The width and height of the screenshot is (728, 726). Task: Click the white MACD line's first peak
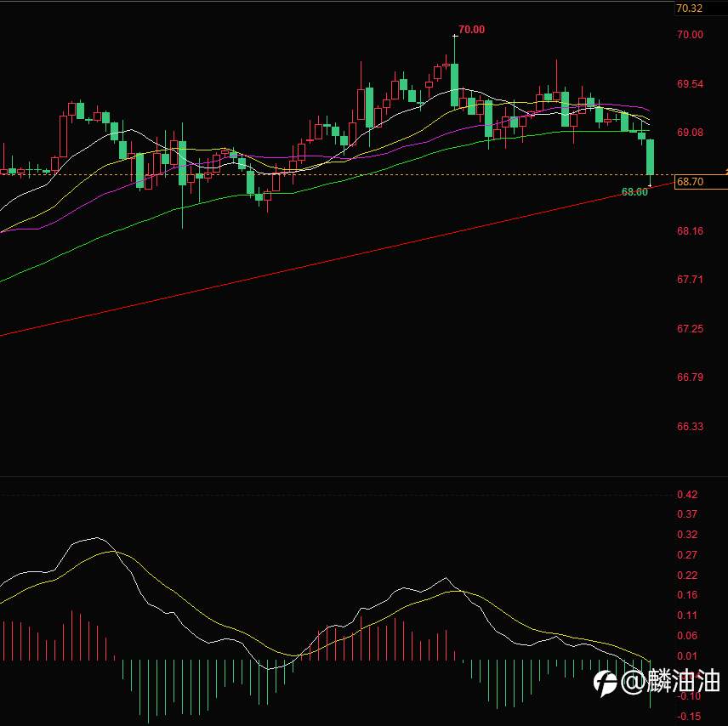pos(97,538)
